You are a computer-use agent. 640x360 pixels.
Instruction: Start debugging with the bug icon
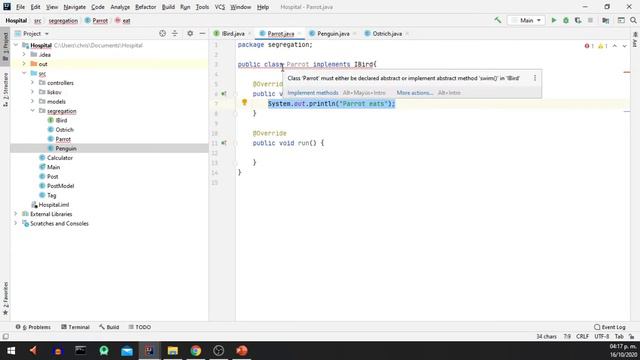coord(566,20)
